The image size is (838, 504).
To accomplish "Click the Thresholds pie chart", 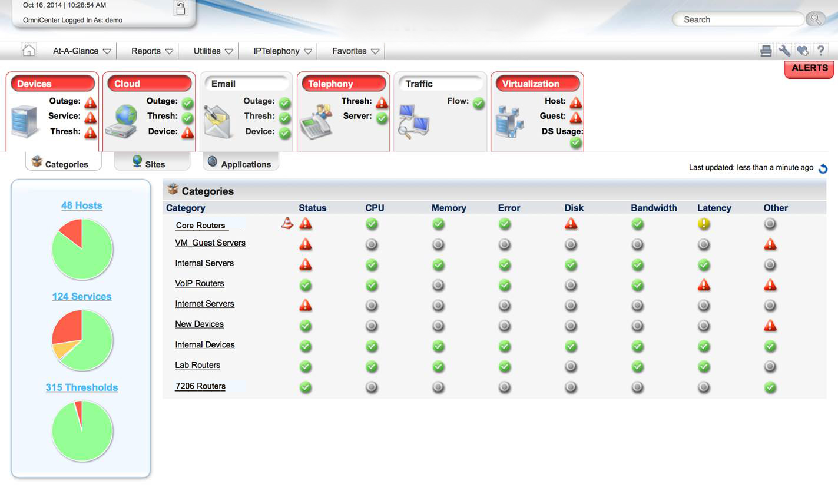I will [x=82, y=431].
